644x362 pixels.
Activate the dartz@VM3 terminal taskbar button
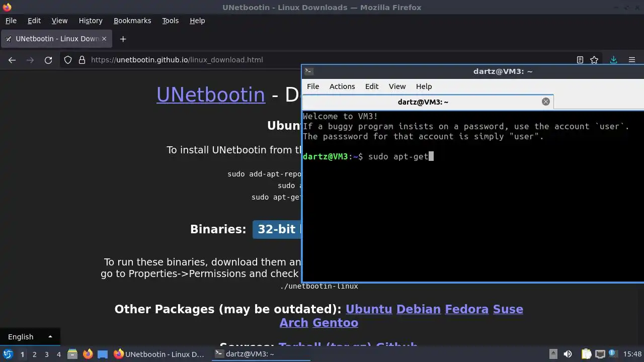(x=261, y=354)
